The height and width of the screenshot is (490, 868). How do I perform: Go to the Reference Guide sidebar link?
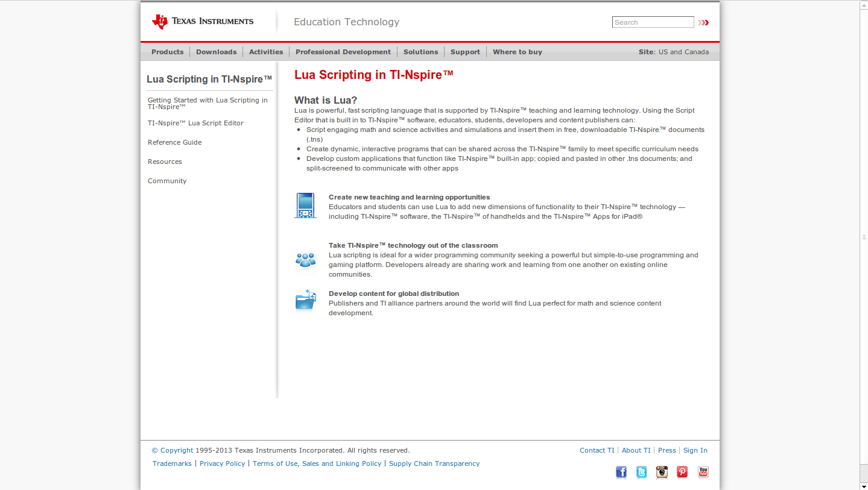(x=175, y=142)
